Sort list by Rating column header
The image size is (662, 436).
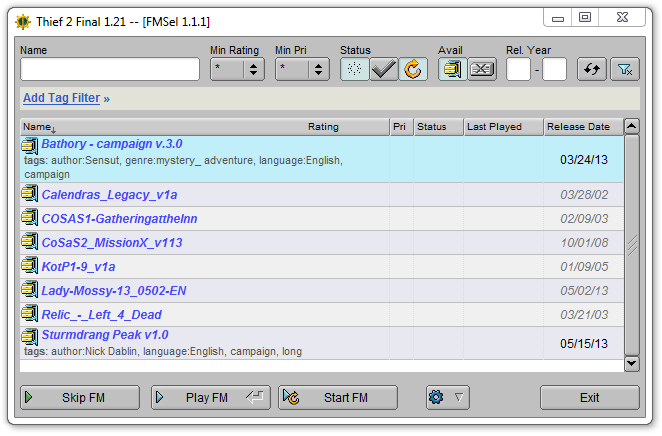tap(323, 127)
